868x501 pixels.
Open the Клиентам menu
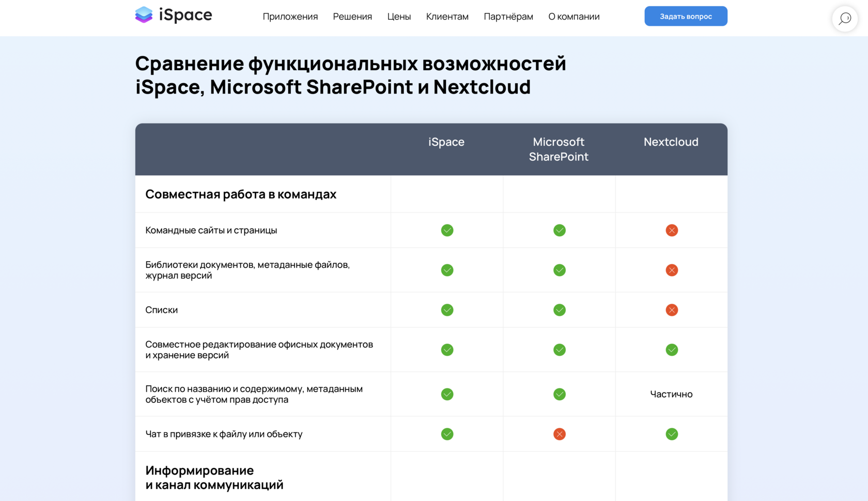[447, 17]
